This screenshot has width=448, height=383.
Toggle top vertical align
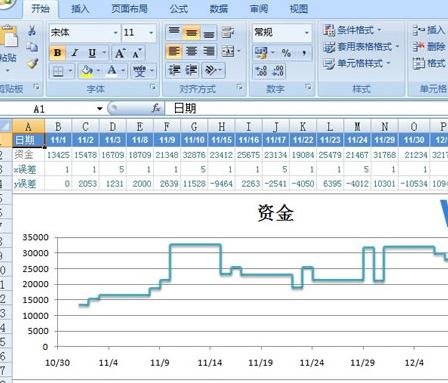(x=174, y=32)
